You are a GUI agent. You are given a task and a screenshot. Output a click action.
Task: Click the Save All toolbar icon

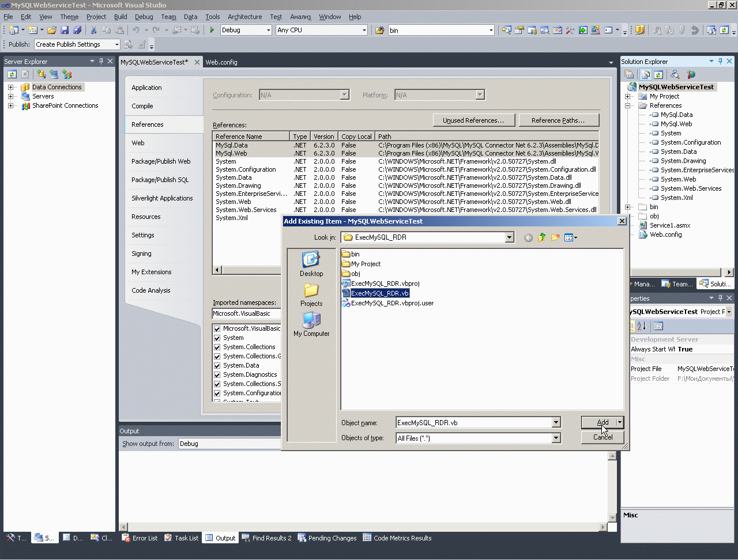pos(77,30)
